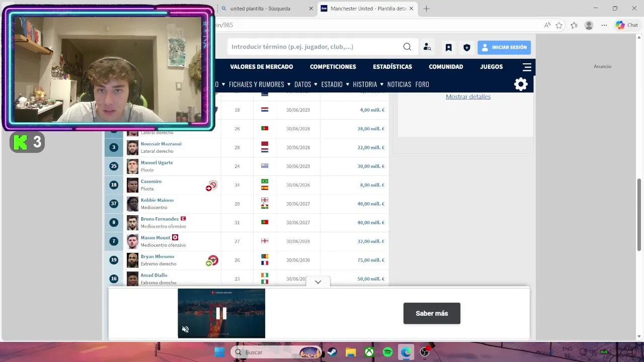Click the Uruguay flag in Manuel Ugarte row

(265, 166)
